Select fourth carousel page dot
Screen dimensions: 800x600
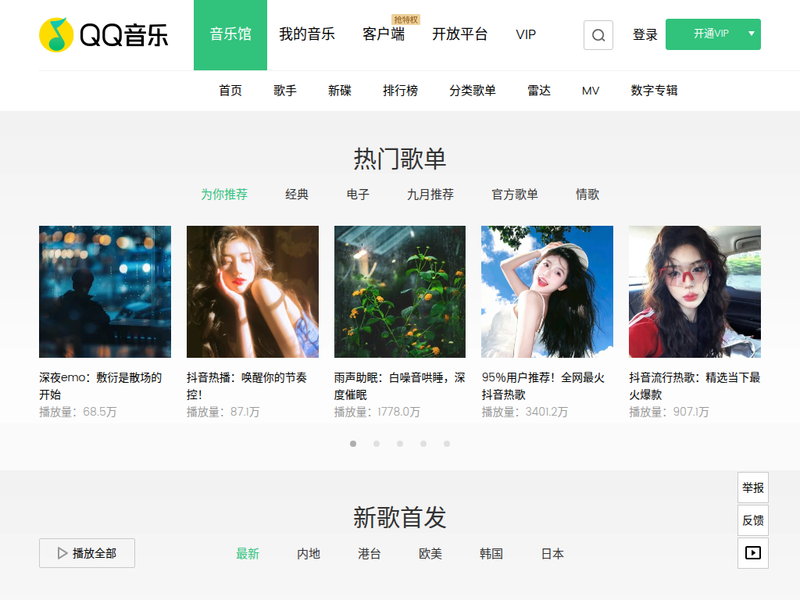pos(423,444)
